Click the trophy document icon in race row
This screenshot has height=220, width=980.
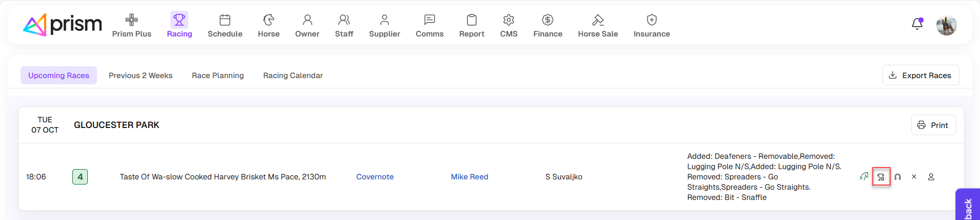coord(881,177)
